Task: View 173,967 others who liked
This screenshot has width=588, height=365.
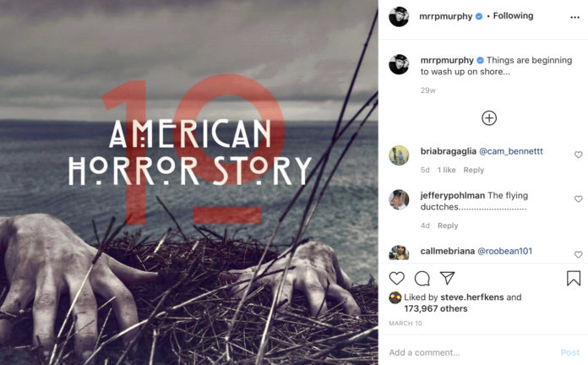Action: click(436, 308)
